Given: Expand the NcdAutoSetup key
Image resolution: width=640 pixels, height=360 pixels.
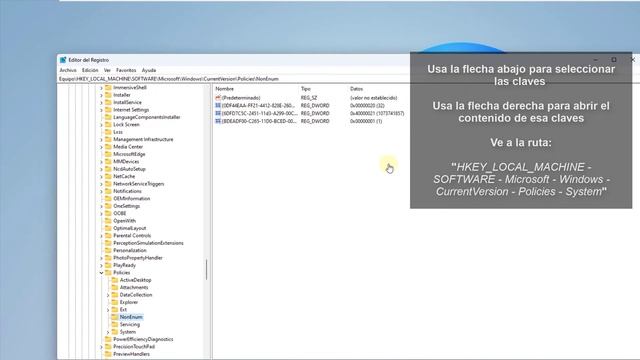Looking at the screenshot, I should tap(101, 169).
